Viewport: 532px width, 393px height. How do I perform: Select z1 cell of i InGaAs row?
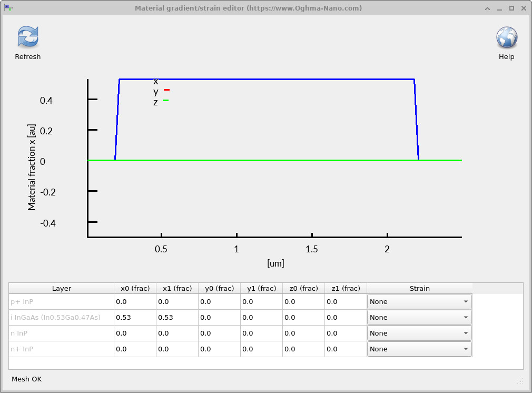[x=346, y=317]
